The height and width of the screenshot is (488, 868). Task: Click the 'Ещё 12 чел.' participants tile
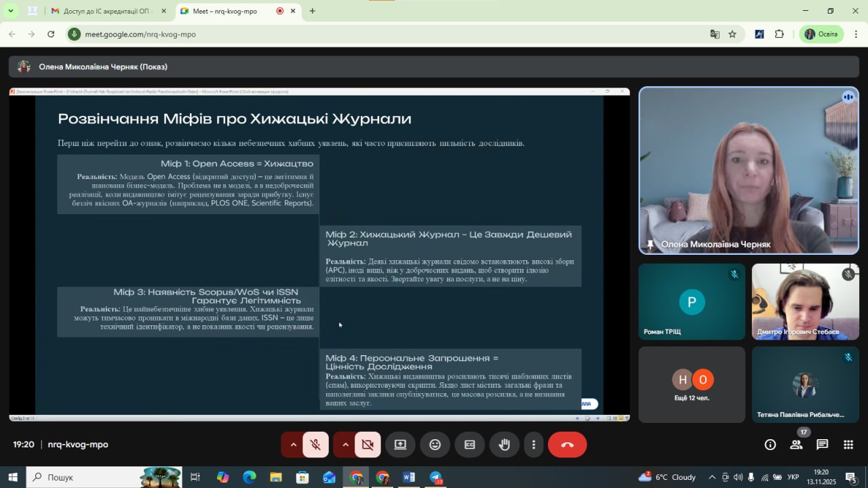pyautogui.click(x=692, y=384)
